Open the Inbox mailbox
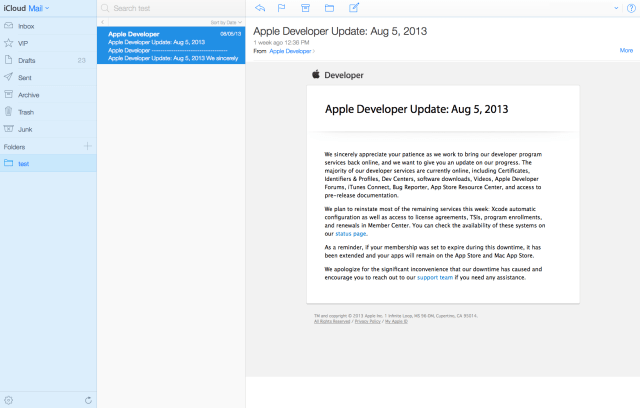 pos(26,25)
